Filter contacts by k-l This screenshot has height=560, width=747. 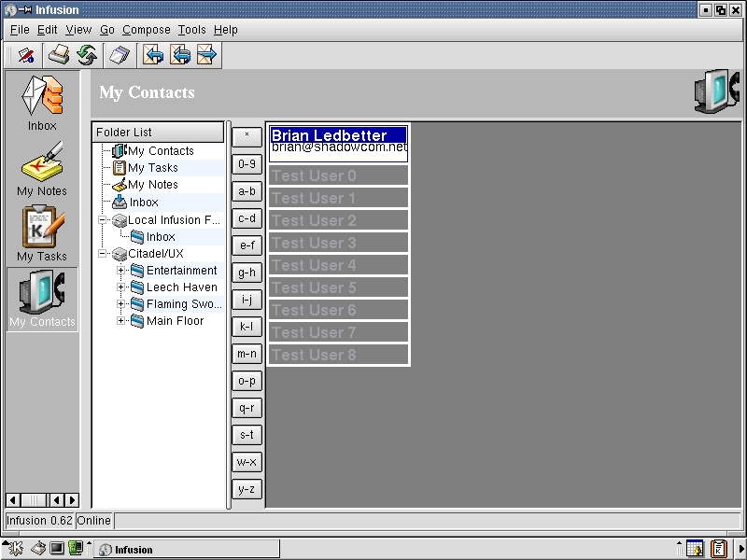click(247, 327)
